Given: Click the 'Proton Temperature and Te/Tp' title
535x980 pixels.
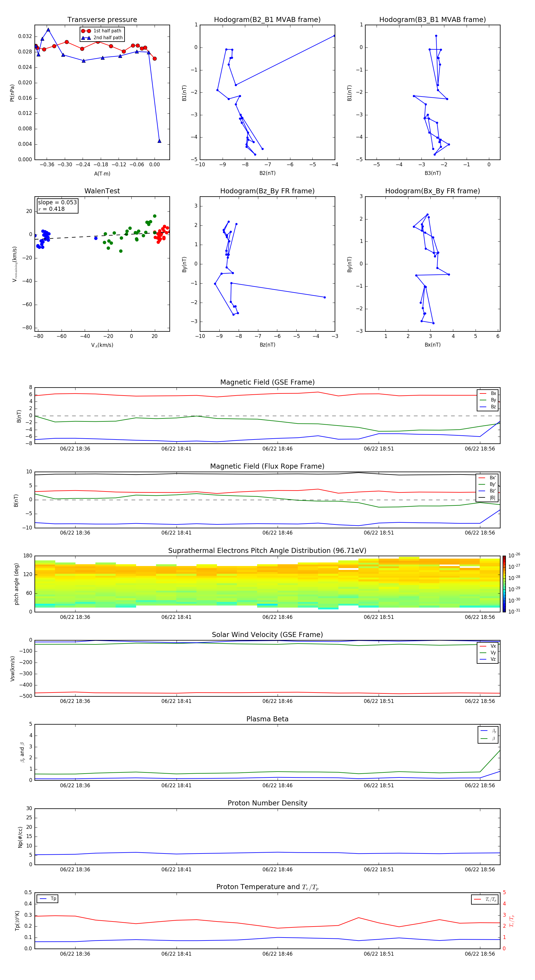Looking at the screenshot, I should [x=267, y=887].
